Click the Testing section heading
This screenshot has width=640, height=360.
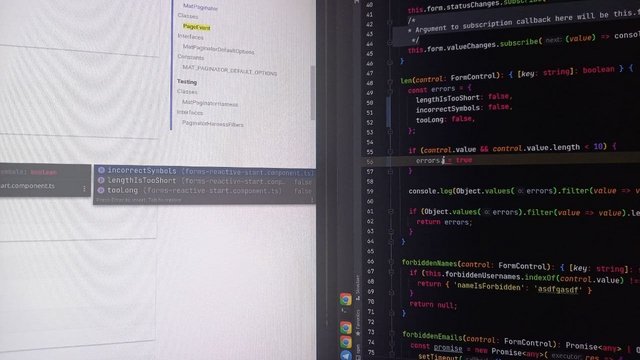[187, 82]
